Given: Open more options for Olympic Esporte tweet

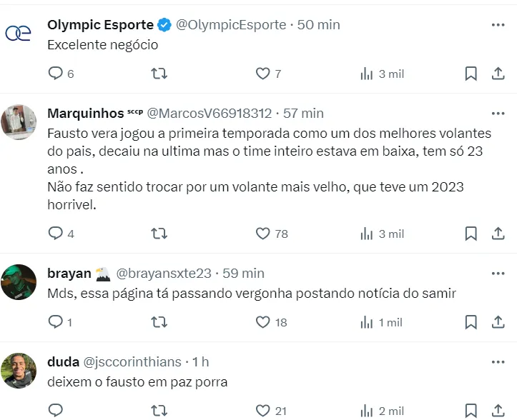Looking at the screenshot, I should click(498, 25).
